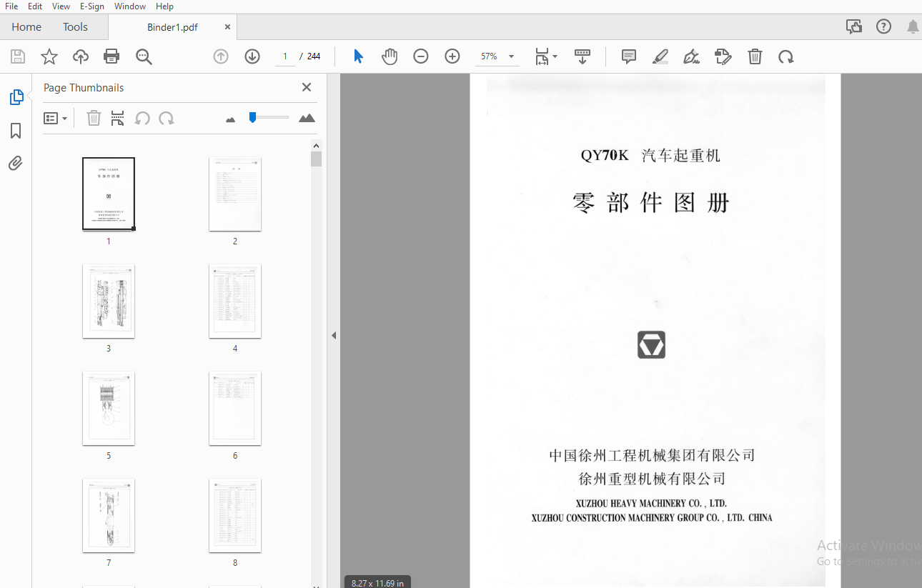Activate the hand pan tool
The image size is (922, 588).
[390, 56]
